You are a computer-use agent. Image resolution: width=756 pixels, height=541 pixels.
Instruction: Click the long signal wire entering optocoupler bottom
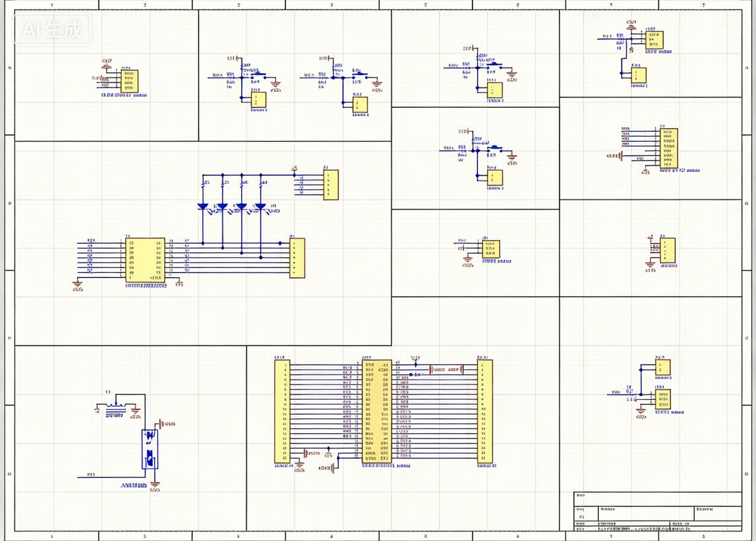[110, 477]
